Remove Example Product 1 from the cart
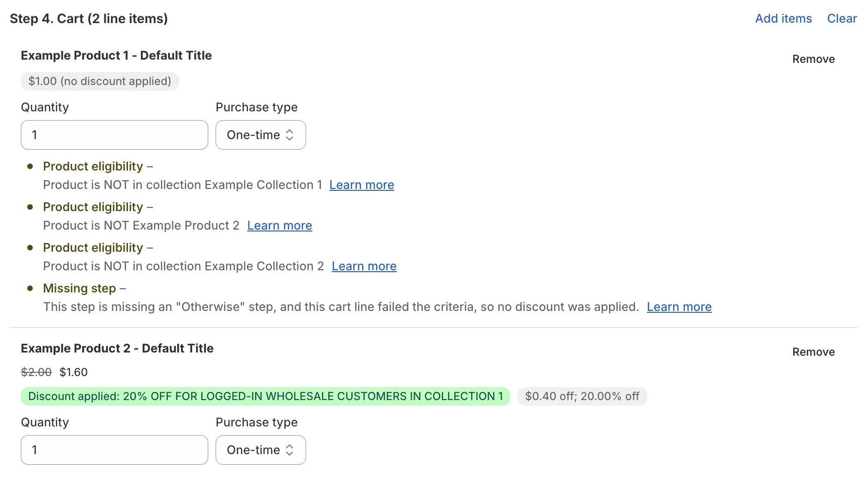 [x=813, y=59]
